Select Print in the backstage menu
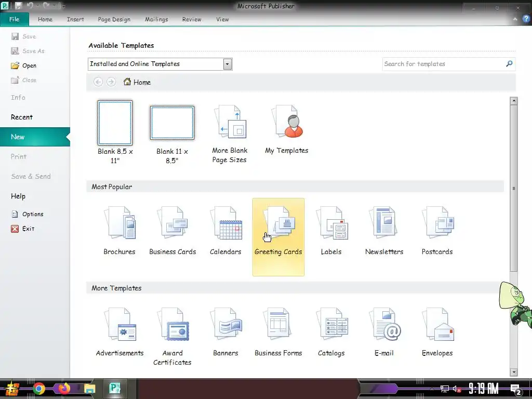 (x=35, y=156)
